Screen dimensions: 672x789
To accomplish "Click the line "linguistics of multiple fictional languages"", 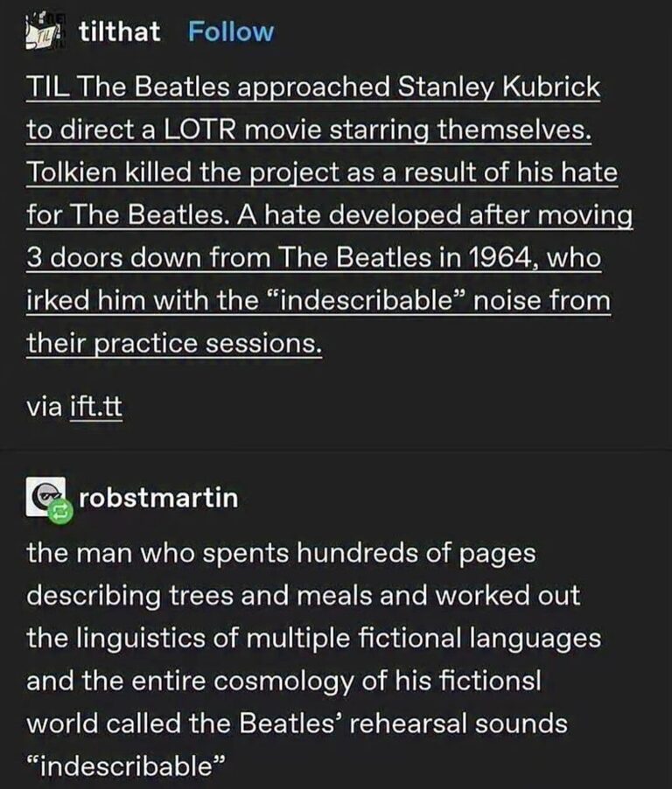I will pyautogui.click(x=313, y=639).
